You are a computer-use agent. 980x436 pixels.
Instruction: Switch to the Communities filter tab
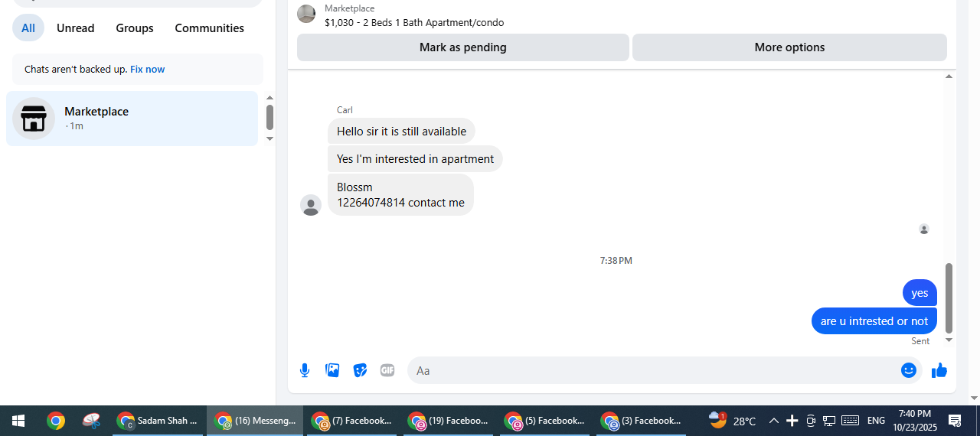click(x=209, y=28)
